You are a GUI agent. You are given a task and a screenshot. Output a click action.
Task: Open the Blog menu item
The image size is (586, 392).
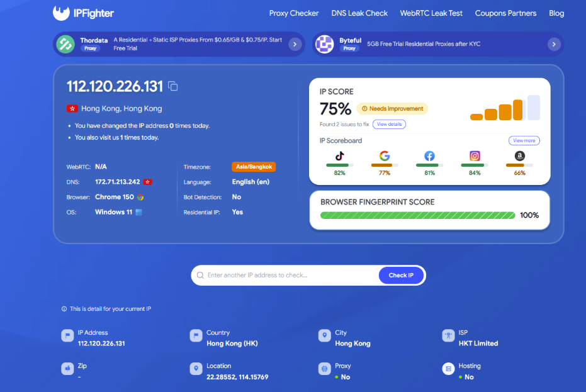(556, 13)
